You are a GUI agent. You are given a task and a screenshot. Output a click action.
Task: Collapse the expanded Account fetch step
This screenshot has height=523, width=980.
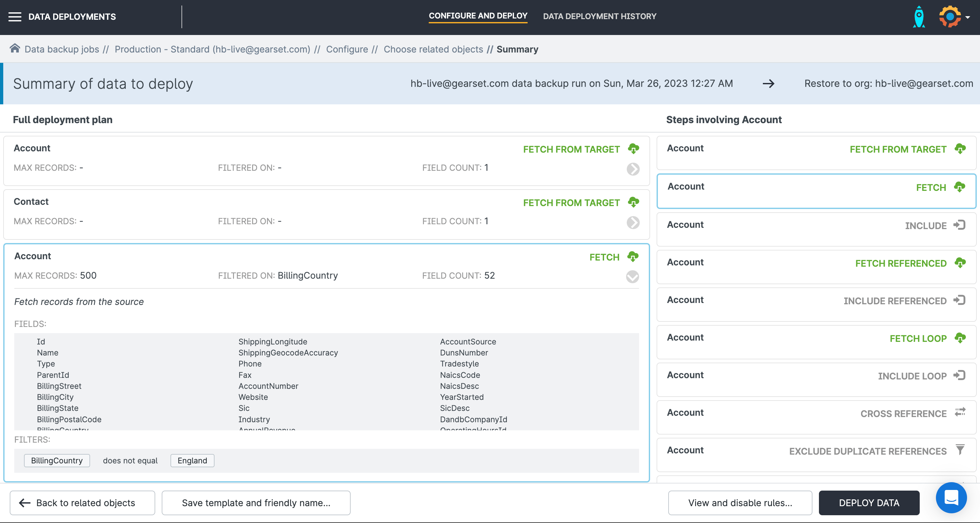click(632, 276)
